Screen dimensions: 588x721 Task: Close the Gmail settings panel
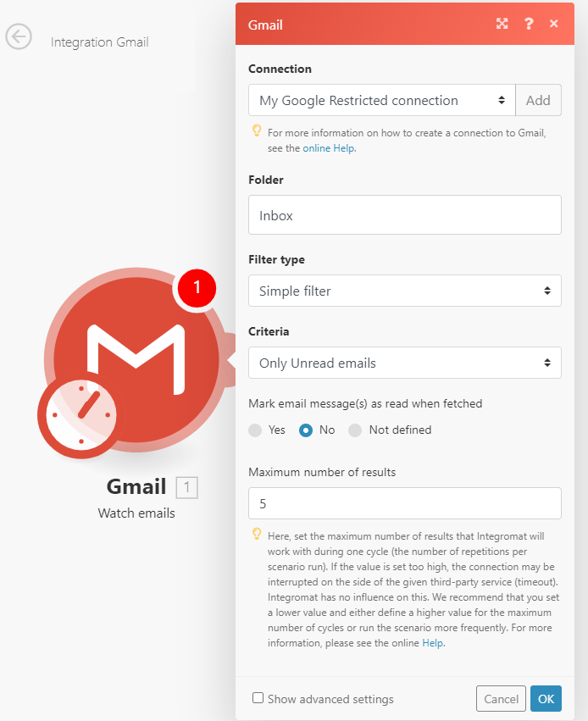(554, 24)
